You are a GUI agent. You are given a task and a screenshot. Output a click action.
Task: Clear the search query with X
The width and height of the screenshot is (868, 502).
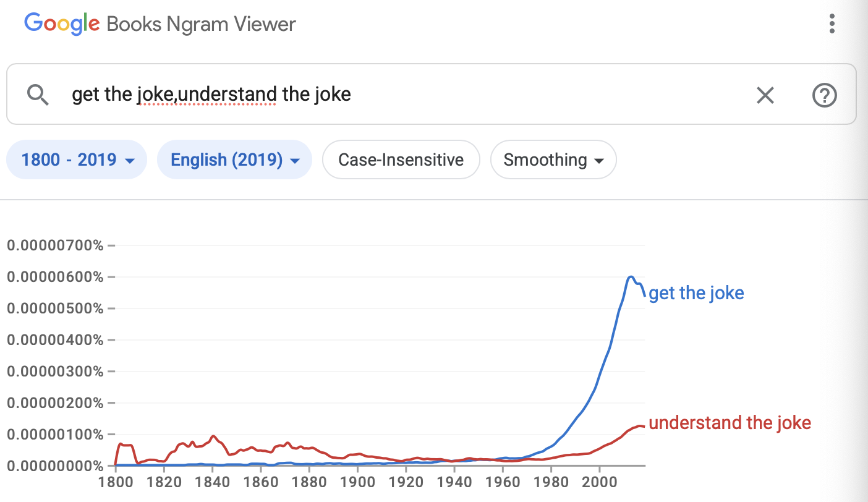click(x=765, y=95)
